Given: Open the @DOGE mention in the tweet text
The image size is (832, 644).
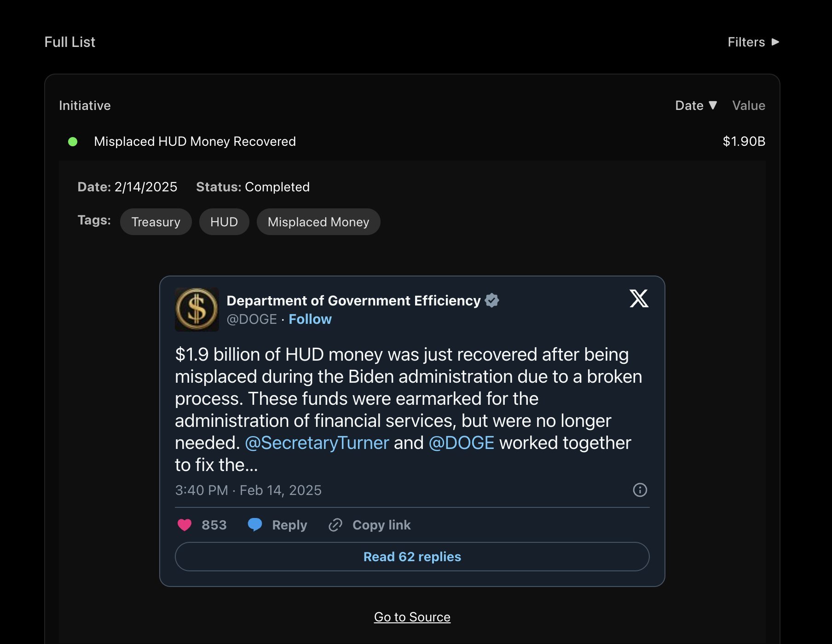Looking at the screenshot, I should 461,443.
